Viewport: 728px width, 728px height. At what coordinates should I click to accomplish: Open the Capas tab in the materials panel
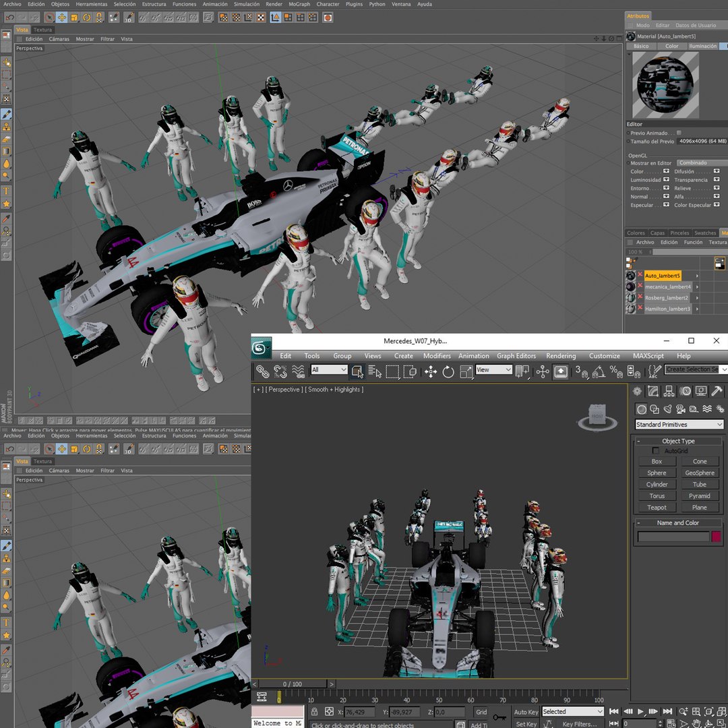657,233
